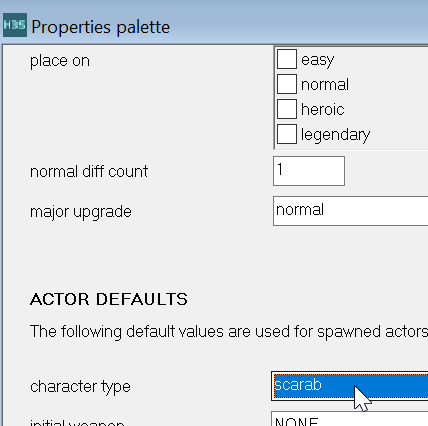
Task: Select the 'initial weapon' property label
Action: [77, 422]
